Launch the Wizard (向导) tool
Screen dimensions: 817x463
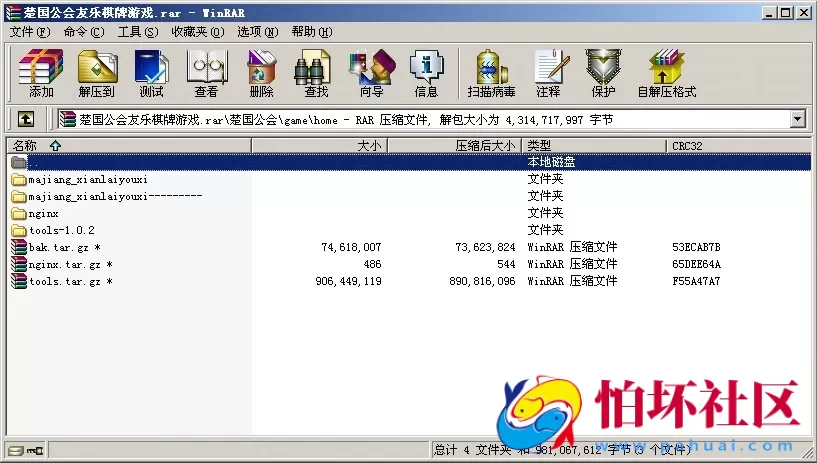(372, 73)
